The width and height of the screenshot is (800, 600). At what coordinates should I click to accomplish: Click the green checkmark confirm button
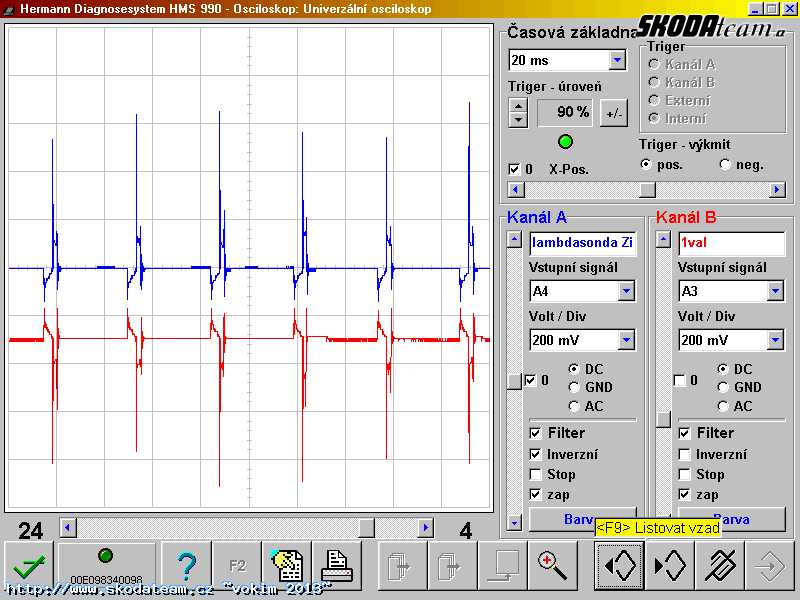click(29, 566)
